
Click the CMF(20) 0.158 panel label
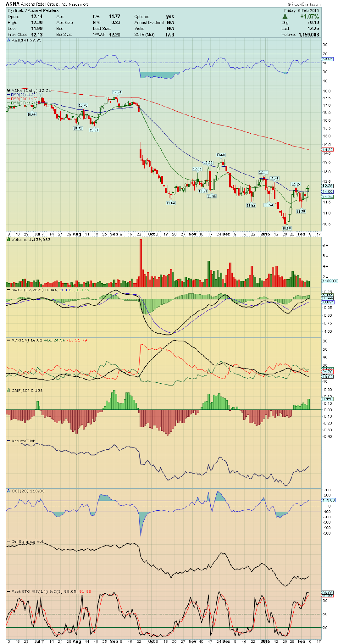[25, 390]
